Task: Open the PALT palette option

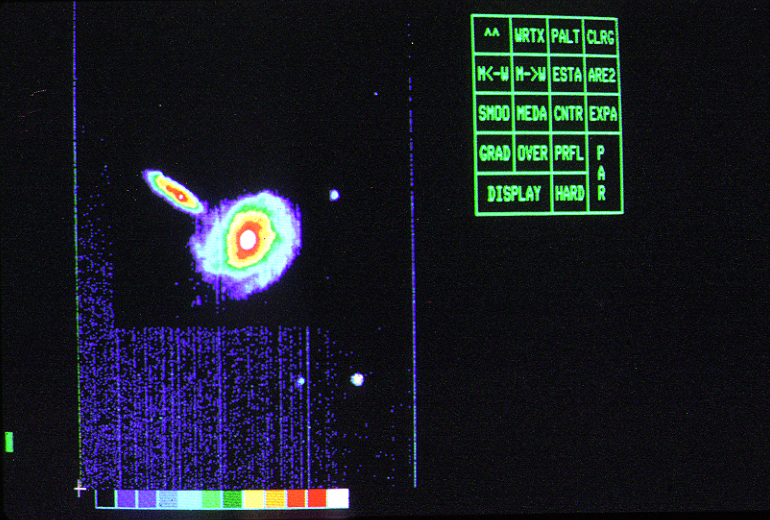Action: point(566,35)
